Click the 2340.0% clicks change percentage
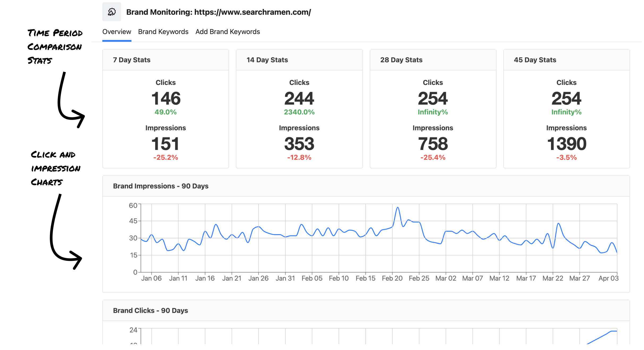The image size is (644, 350). tap(299, 112)
